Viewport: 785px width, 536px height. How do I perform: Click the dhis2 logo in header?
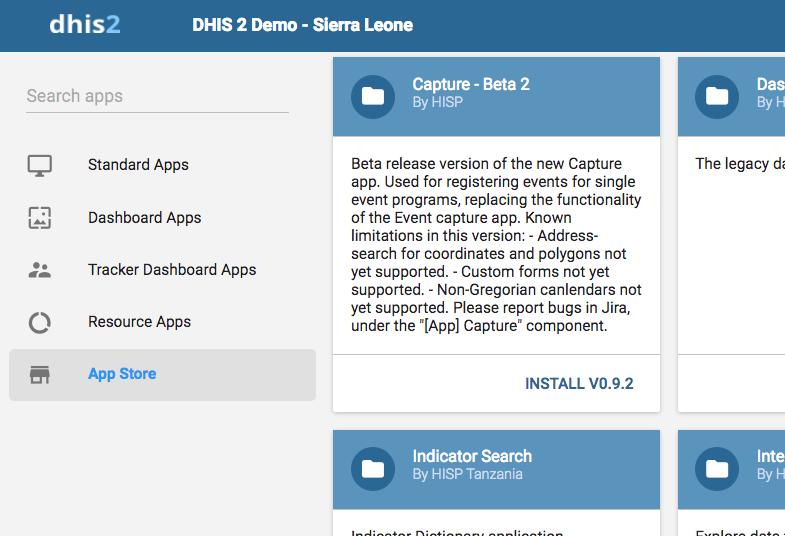pyautogui.click(x=85, y=24)
